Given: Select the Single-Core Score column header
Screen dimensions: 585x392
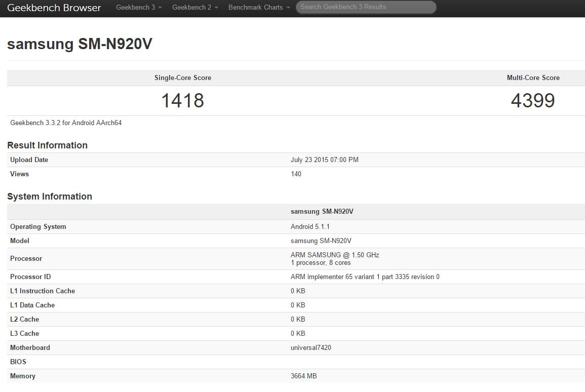Looking at the screenshot, I should [x=182, y=78].
